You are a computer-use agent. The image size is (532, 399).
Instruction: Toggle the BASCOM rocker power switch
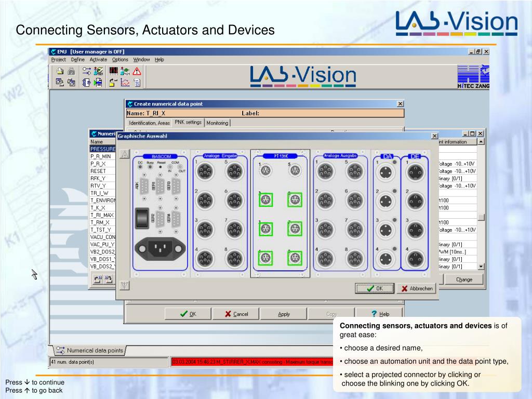[x=142, y=218]
